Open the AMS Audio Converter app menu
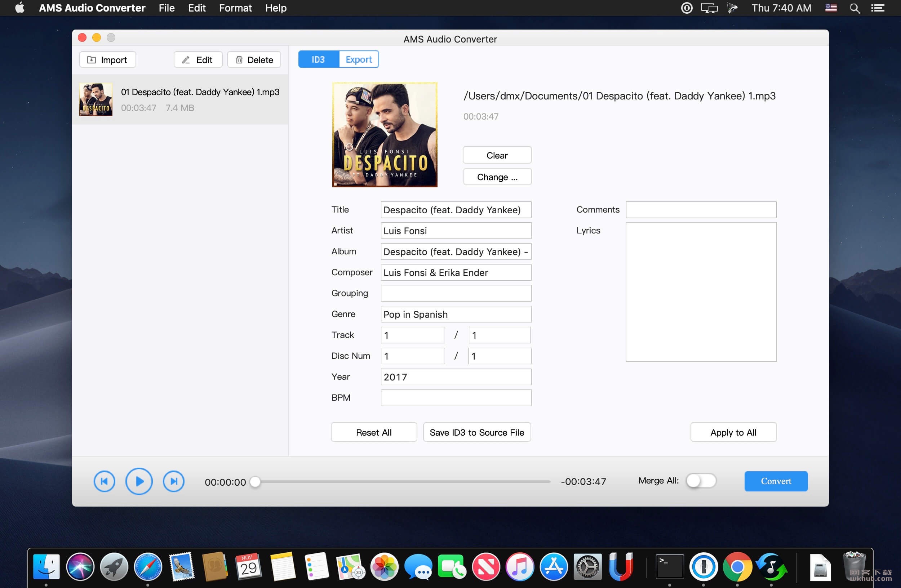The image size is (901, 588). click(92, 8)
